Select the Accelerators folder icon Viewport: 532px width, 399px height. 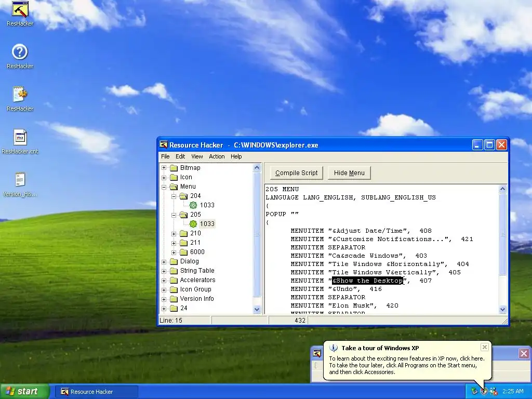[x=174, y=280]
